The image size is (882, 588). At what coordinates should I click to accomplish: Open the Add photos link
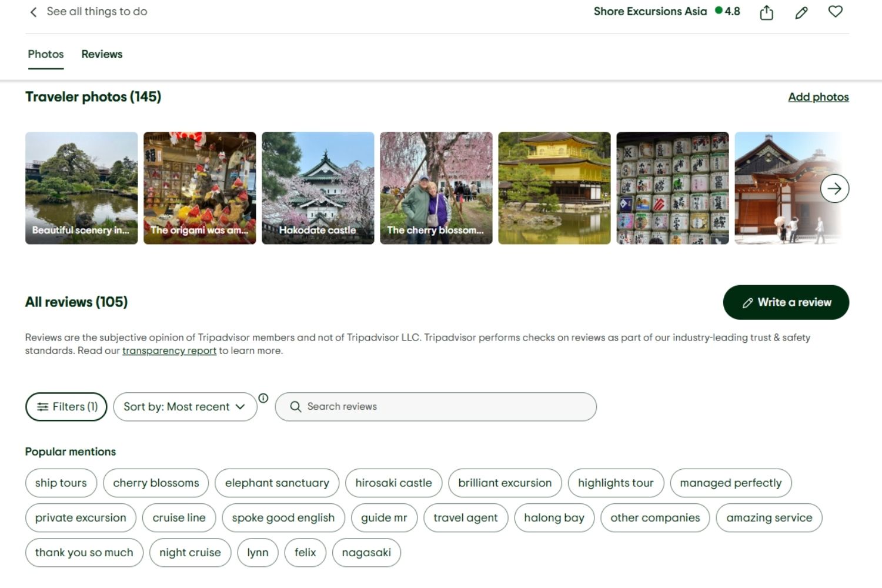click(x=818, y=96)
